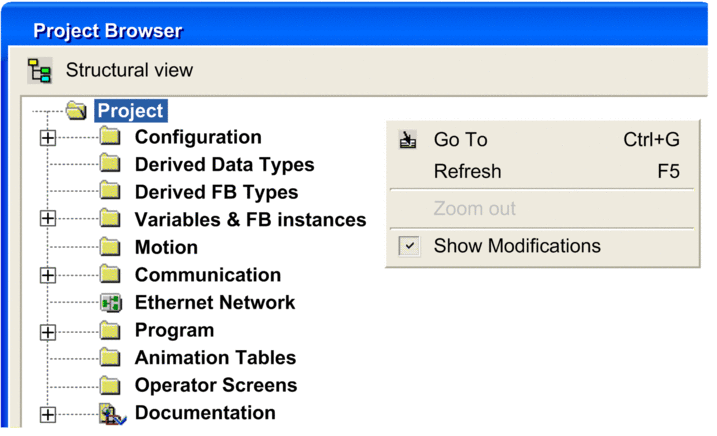Screen dimensions: 717x436
Task: Toggle the Show Modifications checkmark
Action: tap(409, 246)
